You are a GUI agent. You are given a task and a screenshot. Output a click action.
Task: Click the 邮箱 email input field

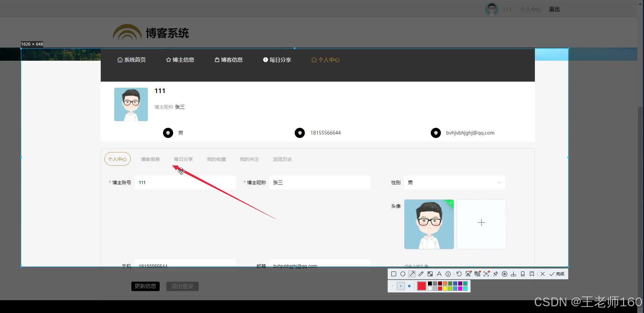click(x=320, y=266)
